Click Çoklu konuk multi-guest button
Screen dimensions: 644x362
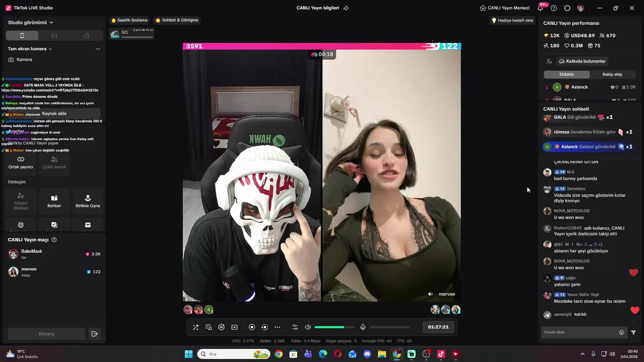pyautogui.click(x=54, y=162)
